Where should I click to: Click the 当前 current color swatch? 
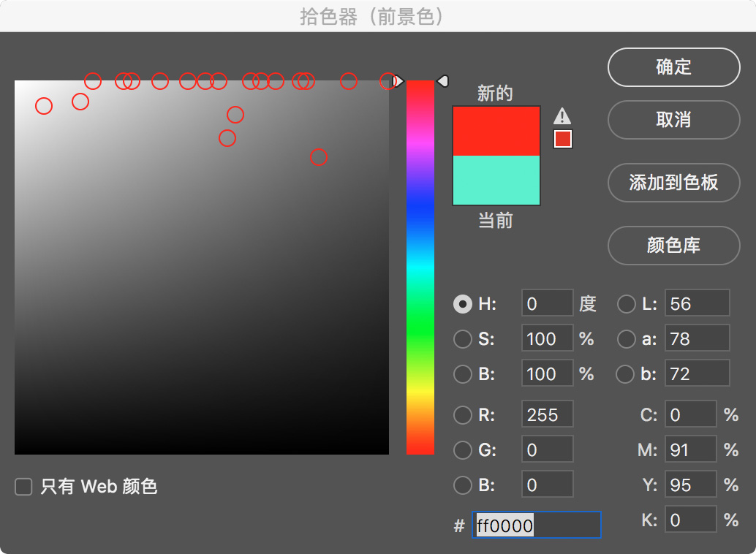496,181
